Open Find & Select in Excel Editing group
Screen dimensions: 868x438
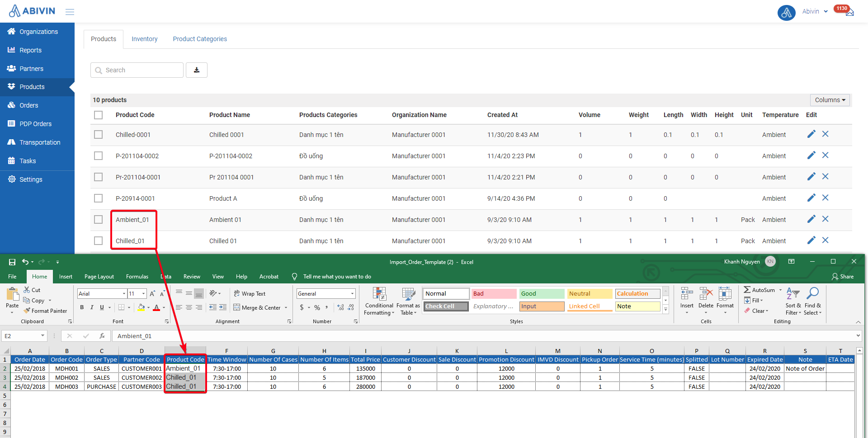click(x=812, y=301)
